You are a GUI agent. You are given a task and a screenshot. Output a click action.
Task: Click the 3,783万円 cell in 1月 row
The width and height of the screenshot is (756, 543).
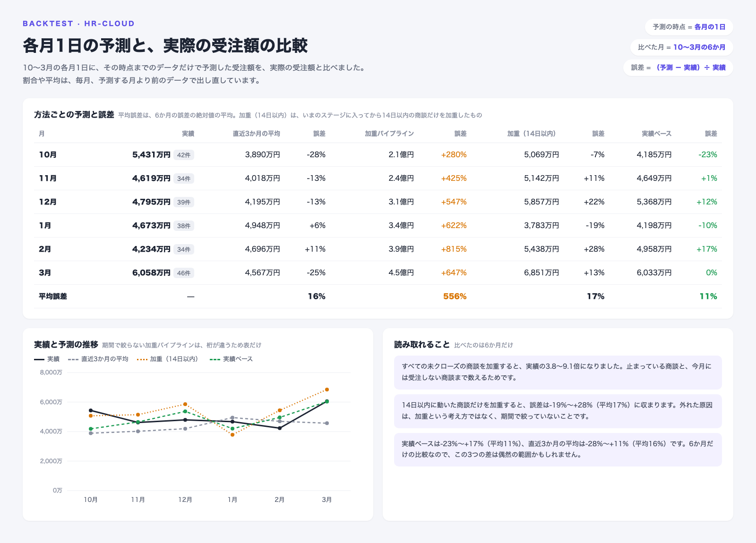(x=541, y=226)
